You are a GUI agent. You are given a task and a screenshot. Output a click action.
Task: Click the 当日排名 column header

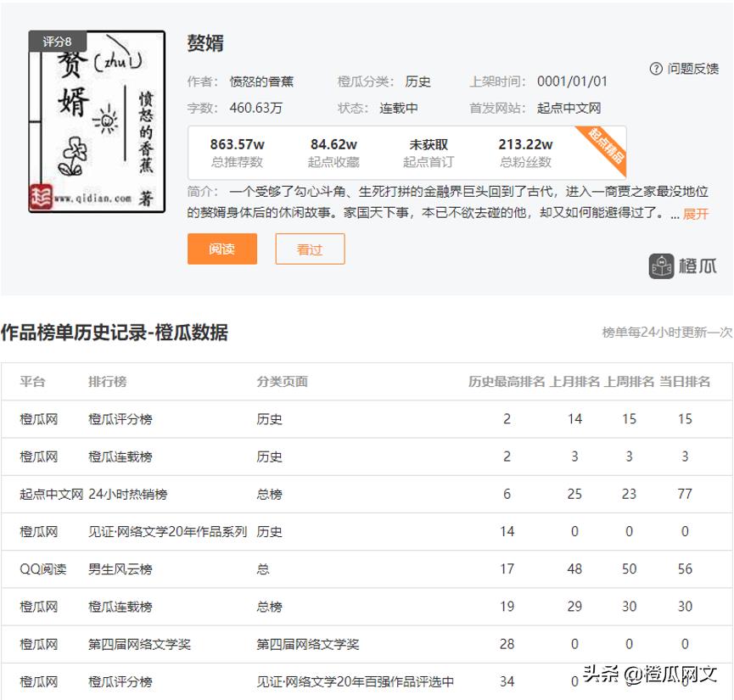coord(685,382)
